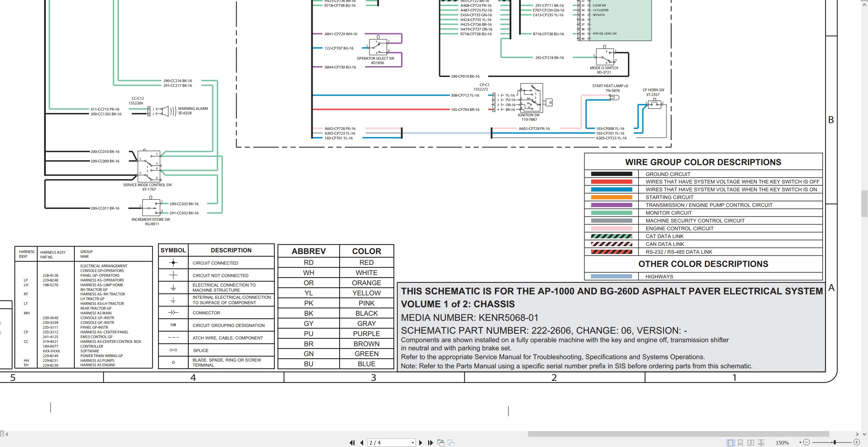Switch to single page view
The width and height of the screenshot is (868, 447).
730,443
